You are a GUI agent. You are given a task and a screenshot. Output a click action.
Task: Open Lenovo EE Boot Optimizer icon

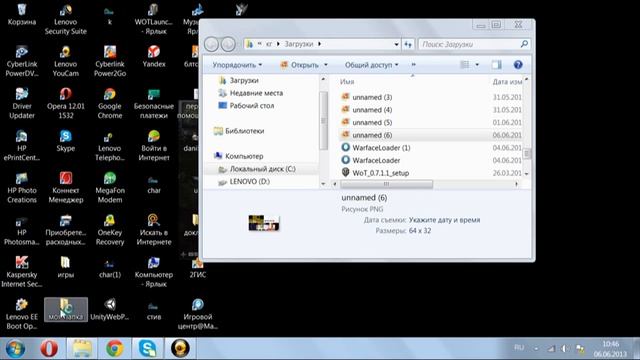click(x=22, y=313)
